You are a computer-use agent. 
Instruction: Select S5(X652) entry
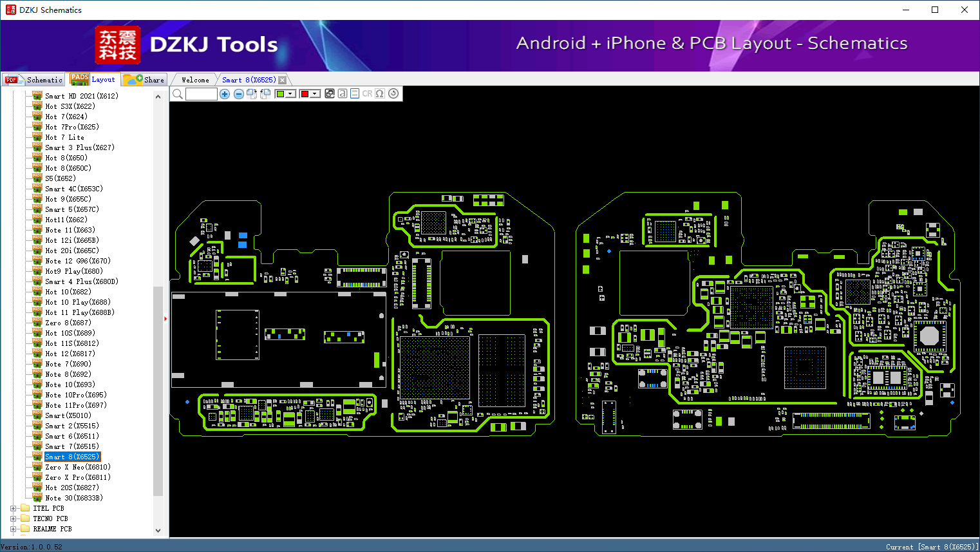pyautogui.click(x=61, y=178)
